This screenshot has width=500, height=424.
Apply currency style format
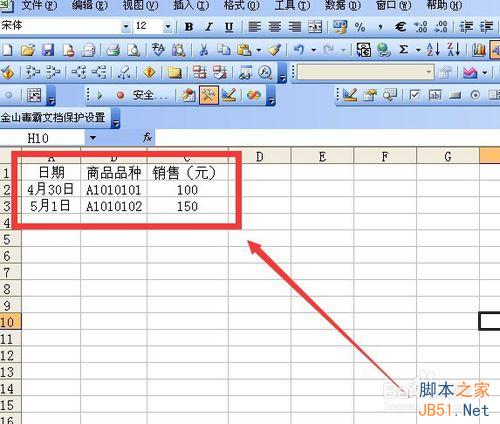[340, 27]
